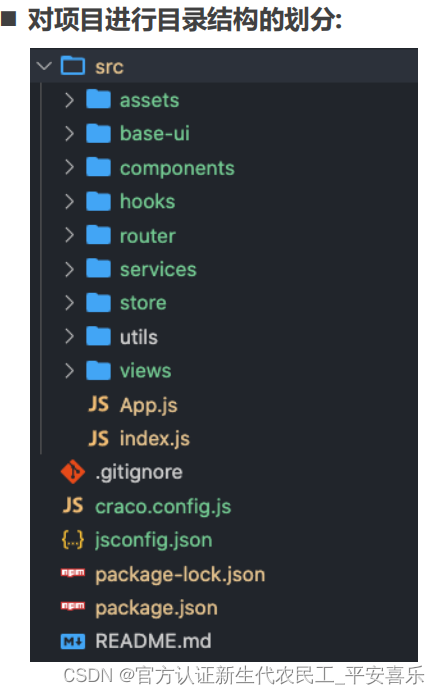Click the CSDN author watermark text
440x695 pixels.
point(244,675)
